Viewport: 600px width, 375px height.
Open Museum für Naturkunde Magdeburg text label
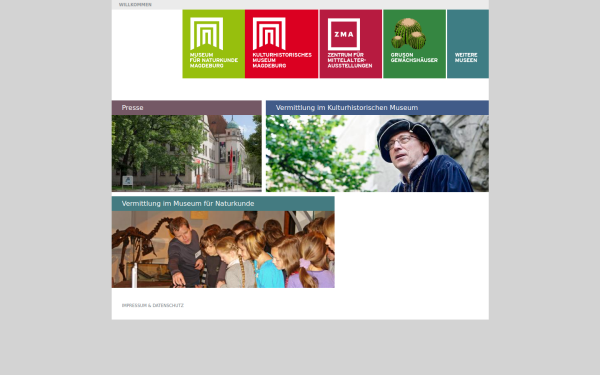[x=214, y=60]
